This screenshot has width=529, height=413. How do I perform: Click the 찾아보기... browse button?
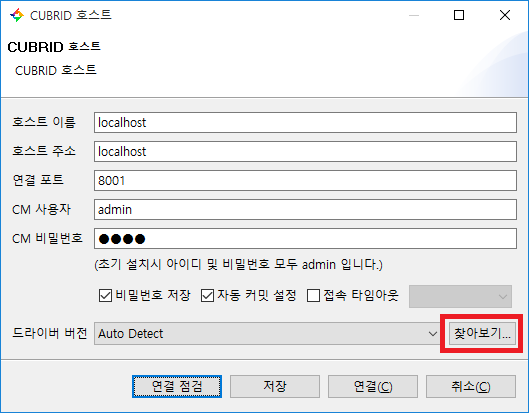(x=482, y=333)
